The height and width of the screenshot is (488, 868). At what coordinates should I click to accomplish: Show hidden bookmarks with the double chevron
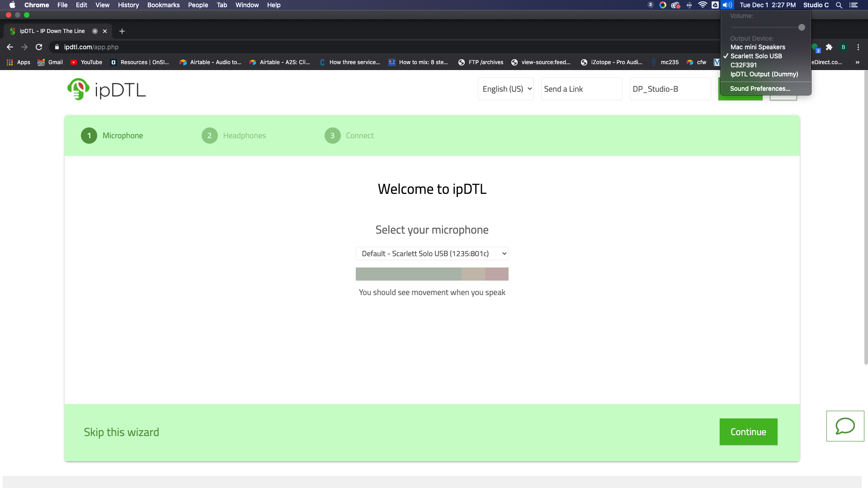[857, 62]
